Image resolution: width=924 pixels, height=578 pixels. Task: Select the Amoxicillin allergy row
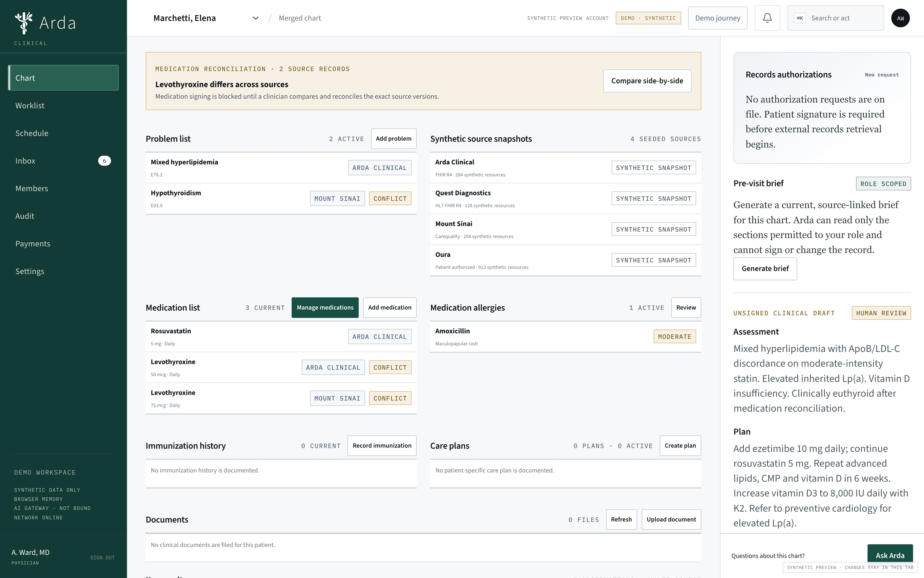566,336
